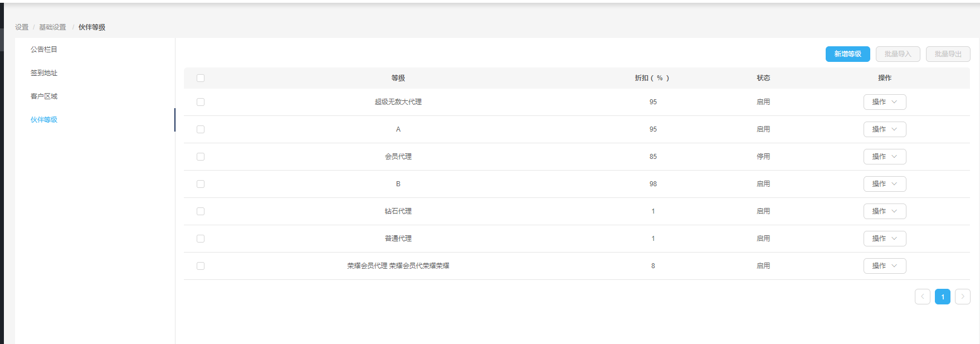Click the previous page arrow icon

click(922, 297)
